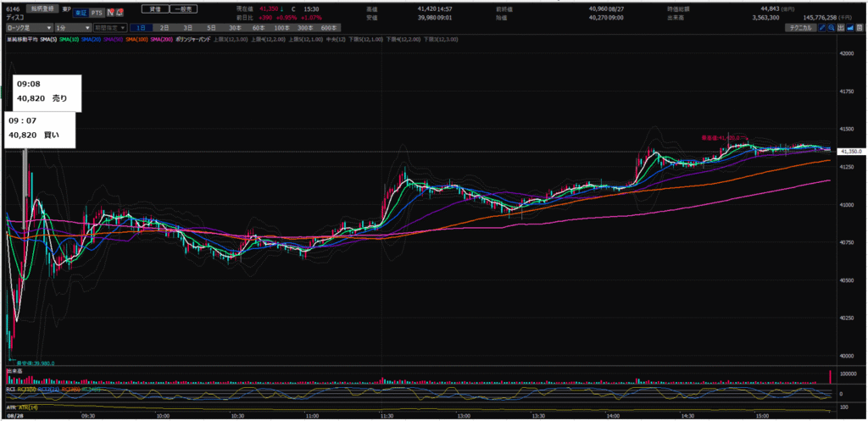
Task: Select the pencil drawing tool icon
Action: 822,27
